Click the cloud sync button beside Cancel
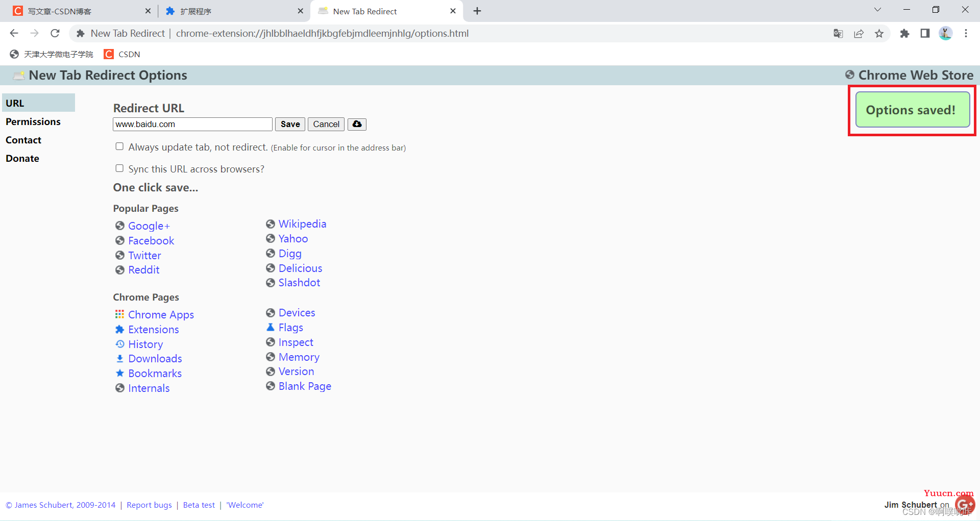 pyautogui.click(x=357, y=124)
